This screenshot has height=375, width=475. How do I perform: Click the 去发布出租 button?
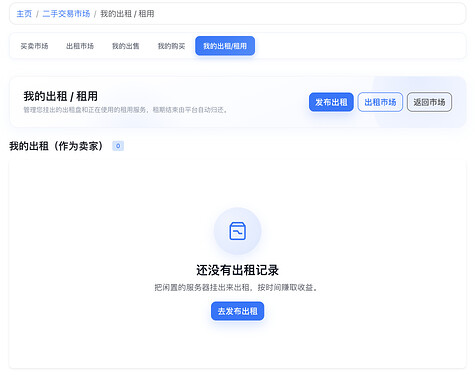[x=237, y=311]
